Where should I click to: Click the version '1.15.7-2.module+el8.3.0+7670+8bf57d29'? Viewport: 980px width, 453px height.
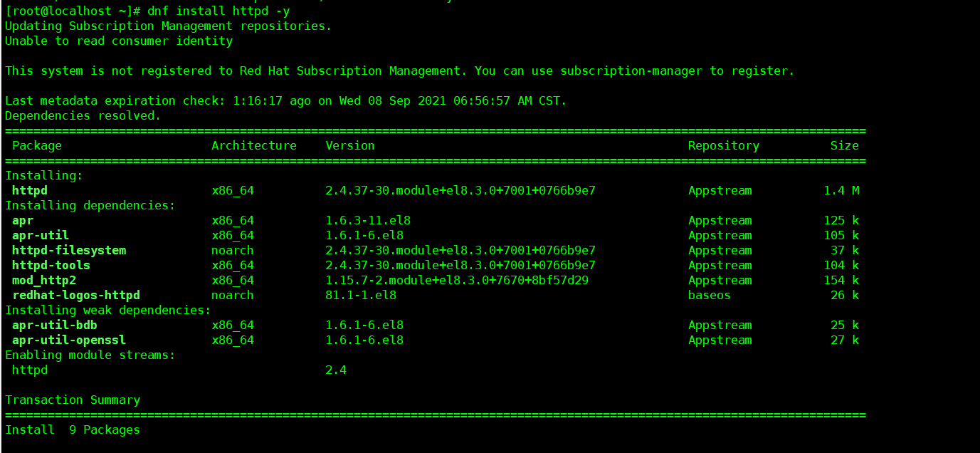point(457,281)
